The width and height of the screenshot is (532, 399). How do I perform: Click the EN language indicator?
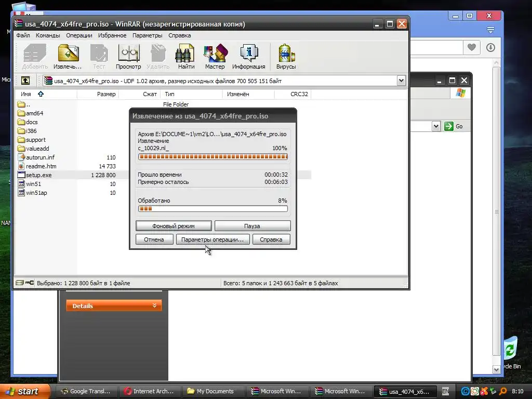pos(445,391)
